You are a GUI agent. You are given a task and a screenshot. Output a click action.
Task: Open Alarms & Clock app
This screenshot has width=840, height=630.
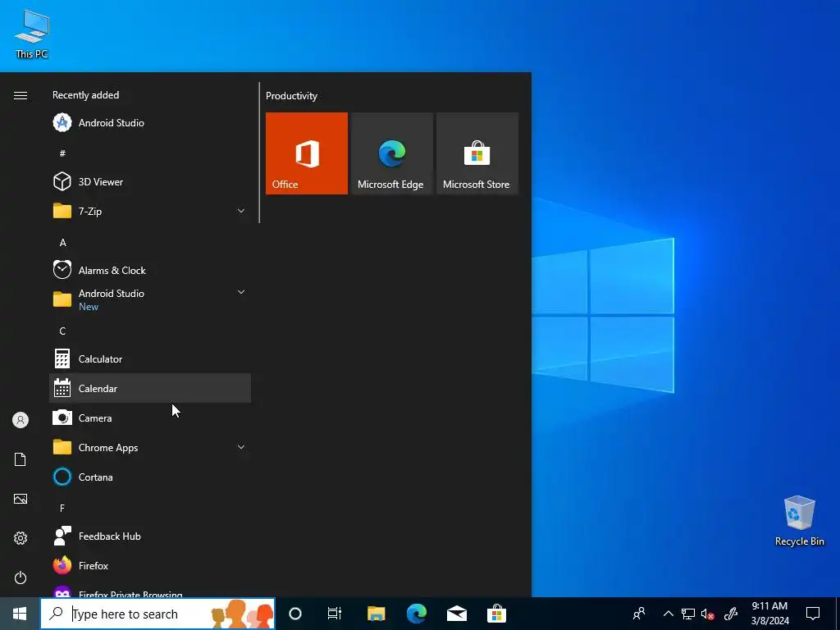coord(150,270)
